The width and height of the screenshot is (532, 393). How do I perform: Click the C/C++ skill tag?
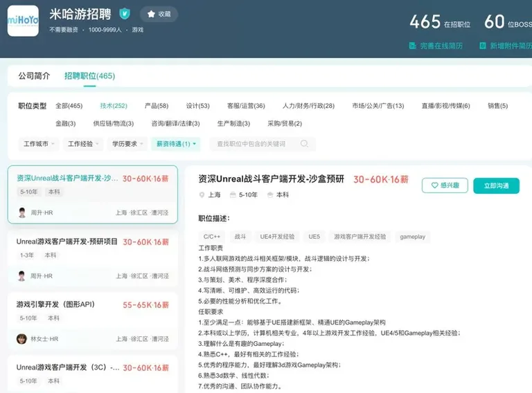(x=212, y=237)
